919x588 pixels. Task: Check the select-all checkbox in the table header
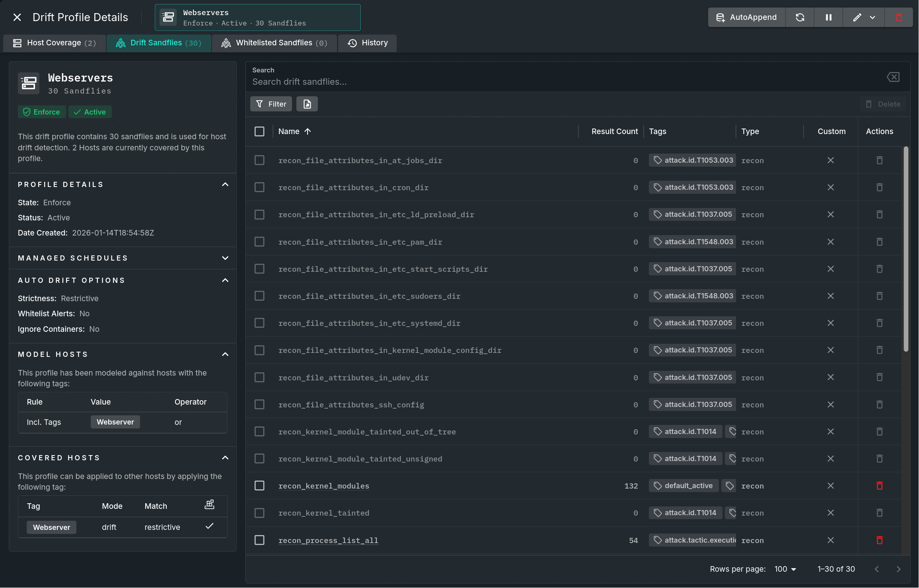coord(259,131)
